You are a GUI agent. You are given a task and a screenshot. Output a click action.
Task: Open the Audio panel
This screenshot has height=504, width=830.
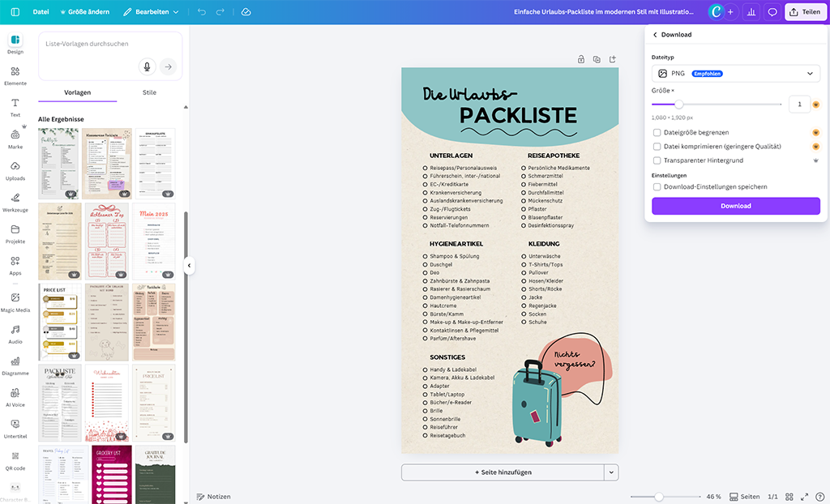15,334
